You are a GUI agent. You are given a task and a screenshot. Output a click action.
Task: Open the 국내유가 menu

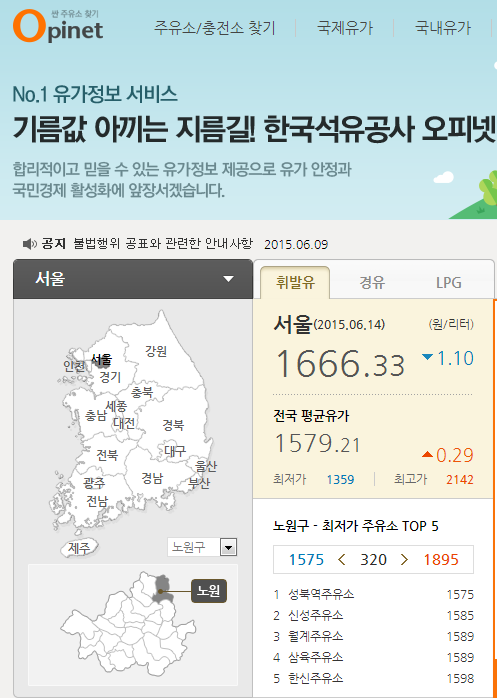coord(443,28)
